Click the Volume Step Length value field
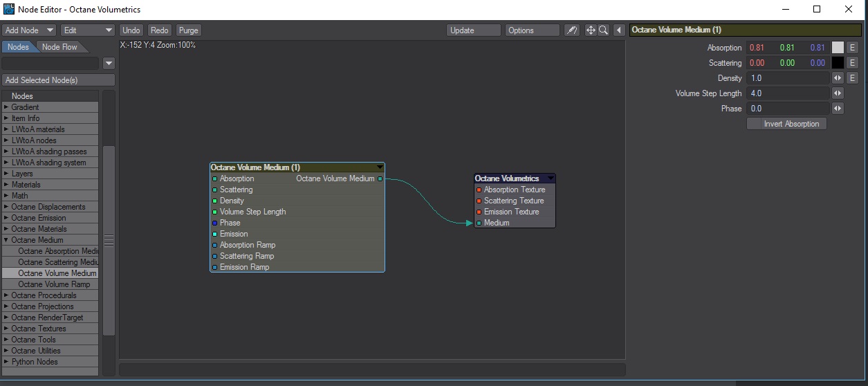868x386 pixels. pos(788,93)
